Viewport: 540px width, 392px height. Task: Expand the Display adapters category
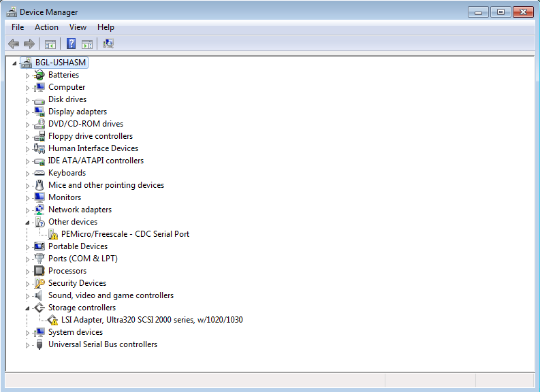(28, 112)
